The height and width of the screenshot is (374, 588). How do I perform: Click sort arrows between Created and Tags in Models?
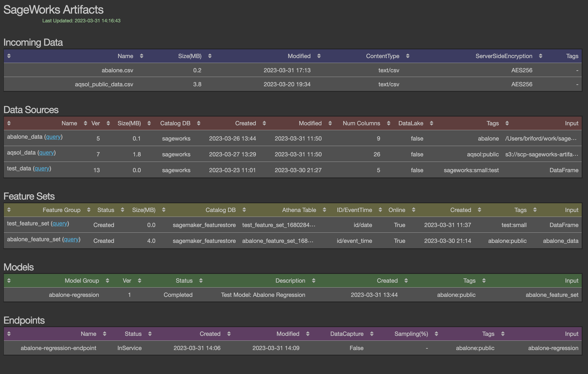tap(406, 281)
